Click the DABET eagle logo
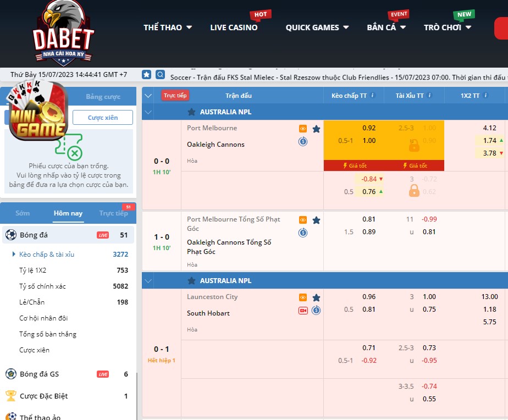Image resolution: width=508 pixels, height=420 pixels. click(x=63, y=33)
